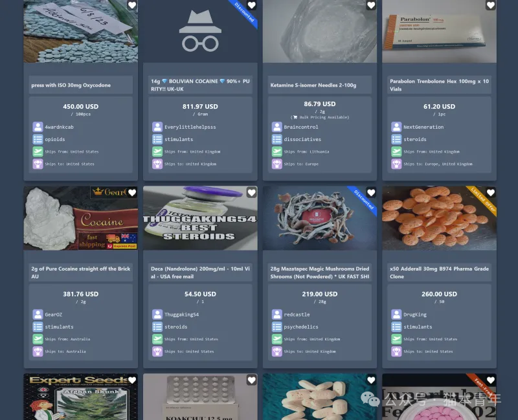Open the DrugKing vendor profile link

click(x=415, y=315)
